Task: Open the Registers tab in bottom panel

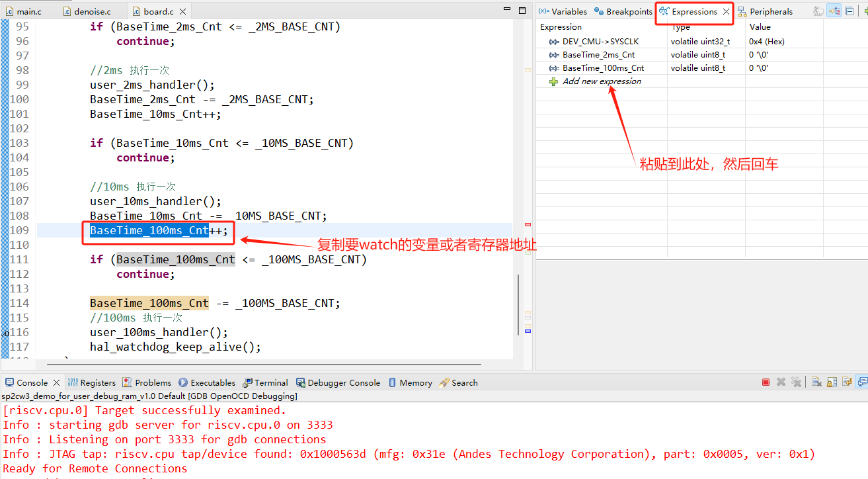Action: click(x=98, y=383)
